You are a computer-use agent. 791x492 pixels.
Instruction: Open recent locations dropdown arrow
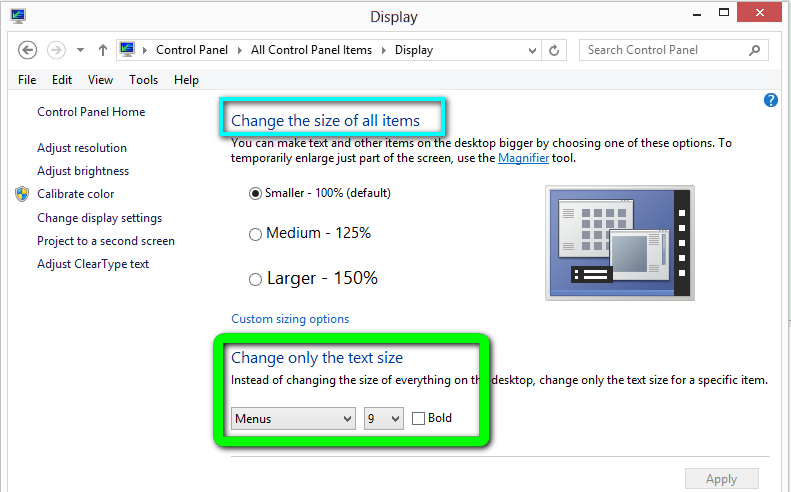[80, 50]
